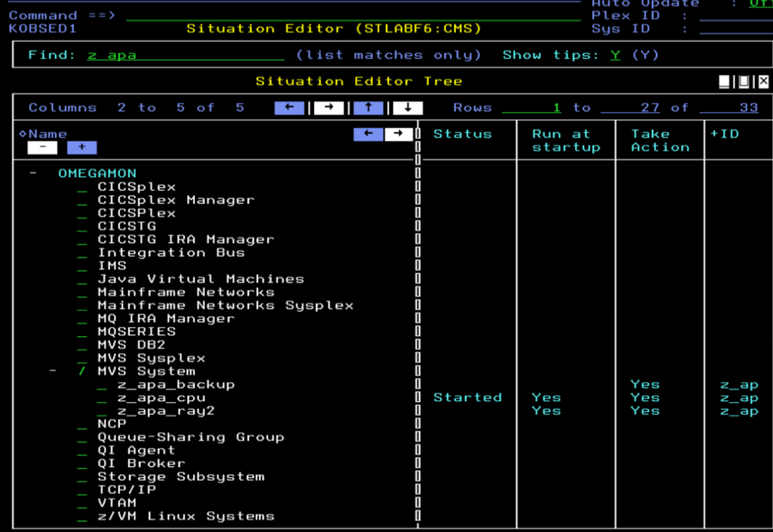Click the Status column header
773x532 pixels.
[x=462, y=134]
